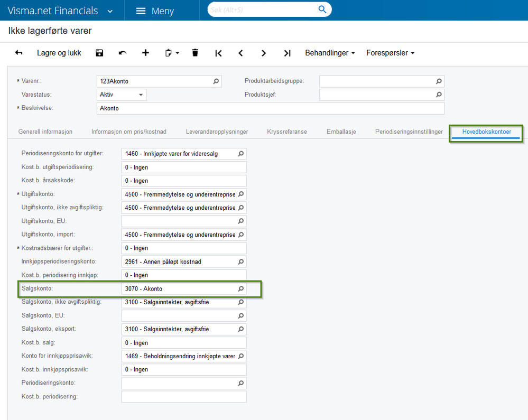The image size is (528, 420).
Task: Jump to last record icon
Action: pyautogui.click(x=287, y=53)
